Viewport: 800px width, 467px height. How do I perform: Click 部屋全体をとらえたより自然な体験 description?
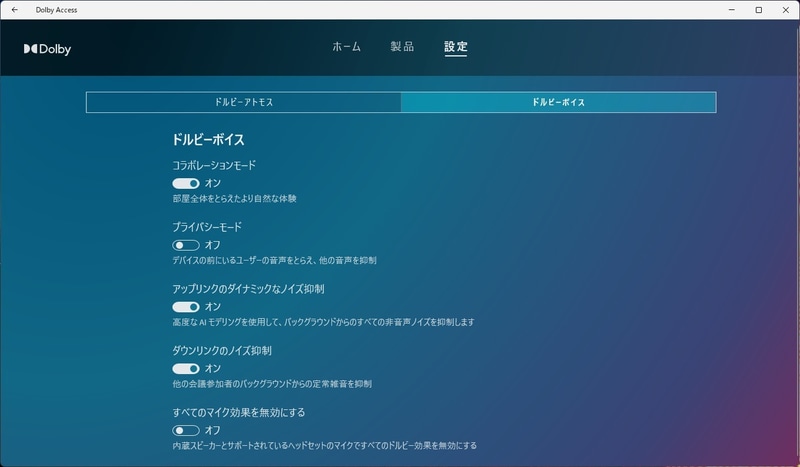pos(234,199)
